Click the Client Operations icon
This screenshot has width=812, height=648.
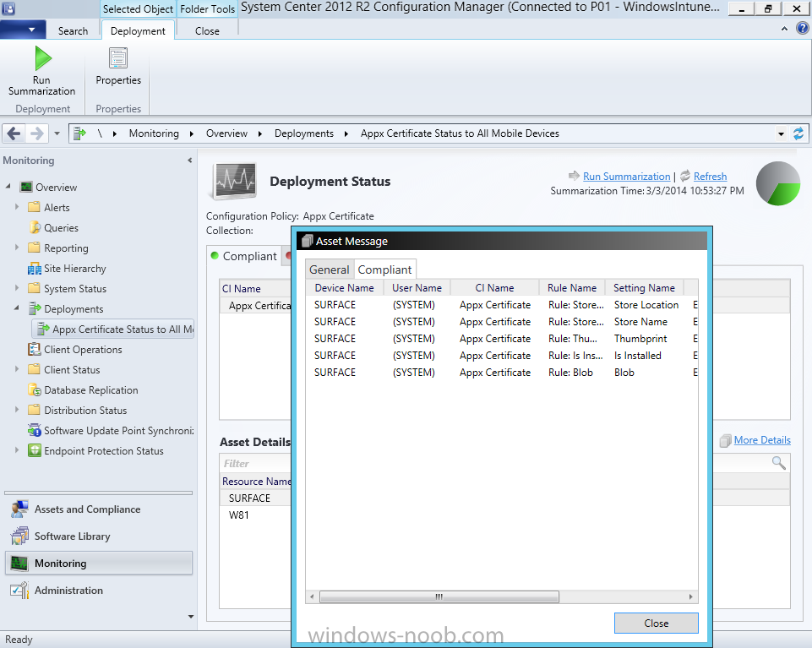pos(34,349)
